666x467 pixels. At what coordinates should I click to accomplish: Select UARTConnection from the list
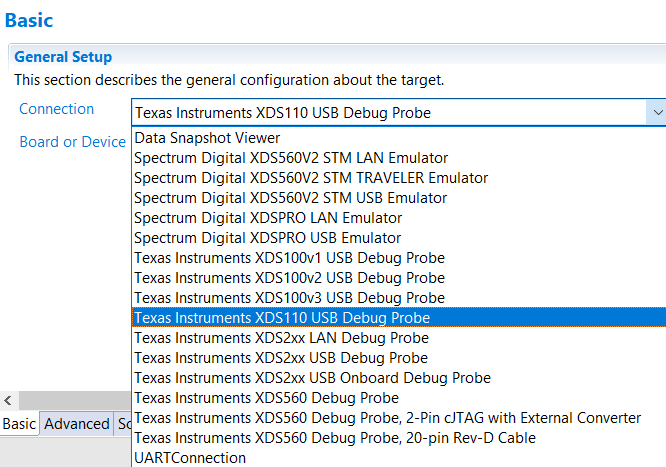190,458
